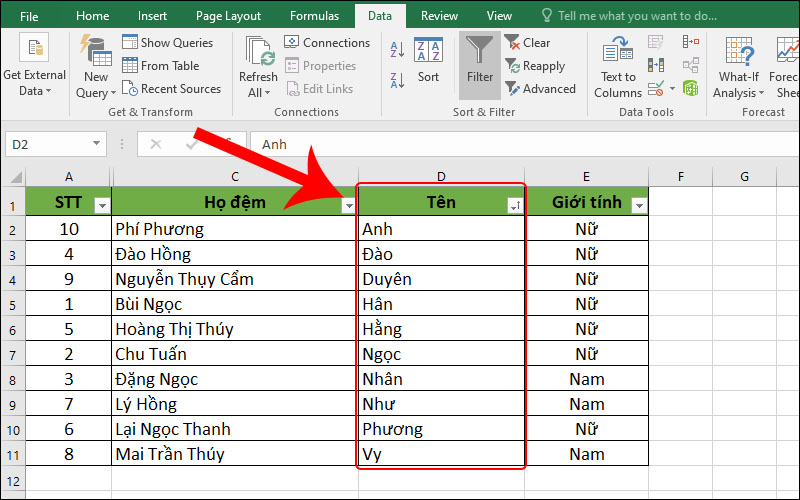Image resolution: width=800 pixels, height=500 pixels.
Task: Click From Table
Action: point(161,66)
